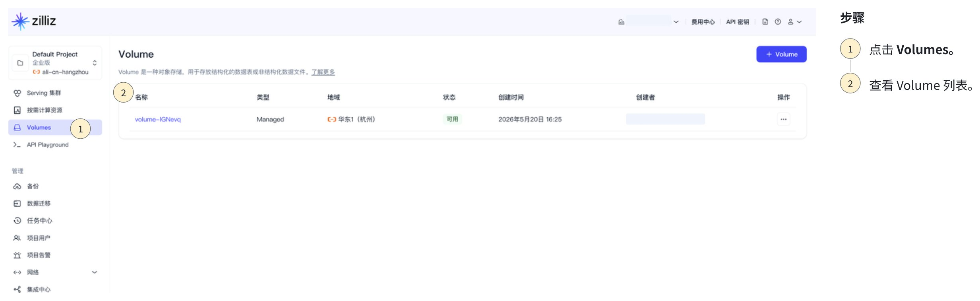Click the 集成中心 share icon
Image resolution: width=980 pixels, height=301 pixels.
coord(17,289)
